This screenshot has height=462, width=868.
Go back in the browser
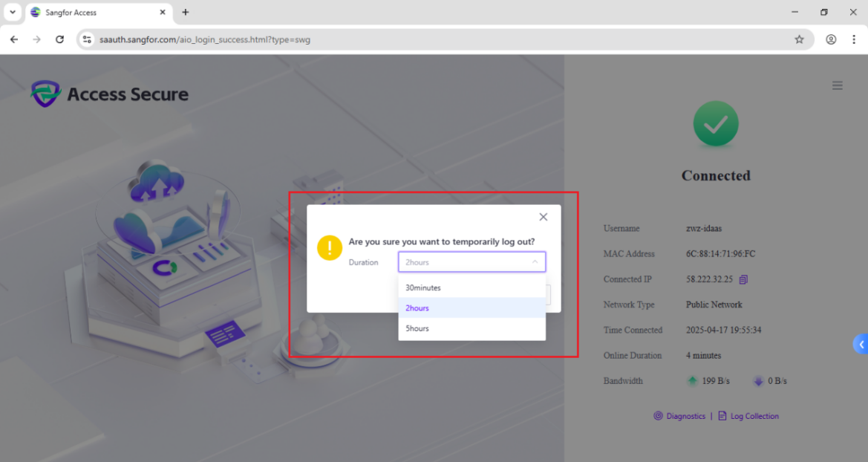click(14, 39)
